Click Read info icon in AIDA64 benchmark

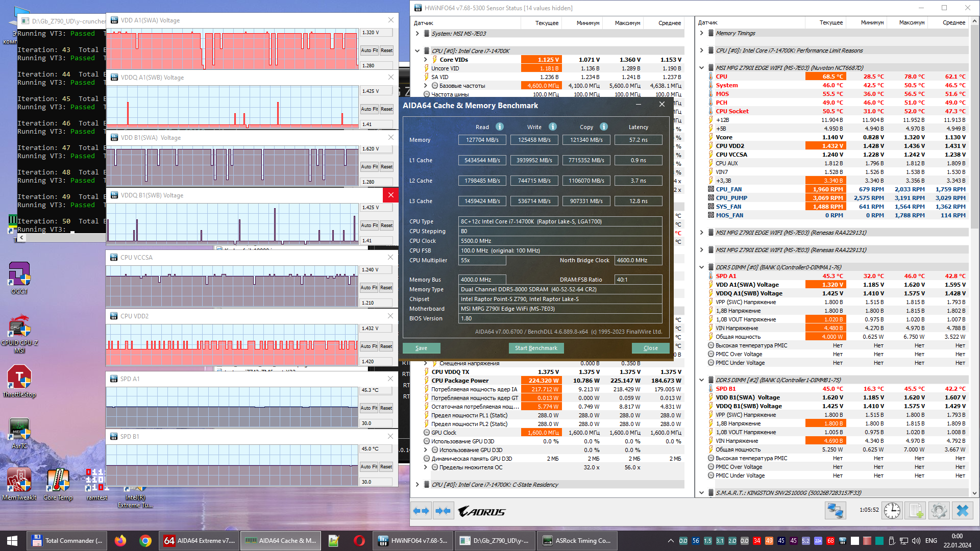tap(500, 127)
